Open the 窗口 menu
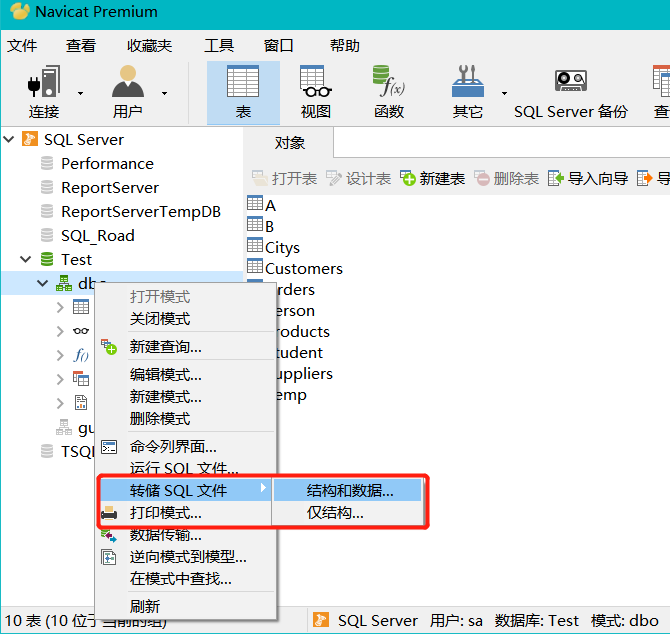 pos(279,45)
